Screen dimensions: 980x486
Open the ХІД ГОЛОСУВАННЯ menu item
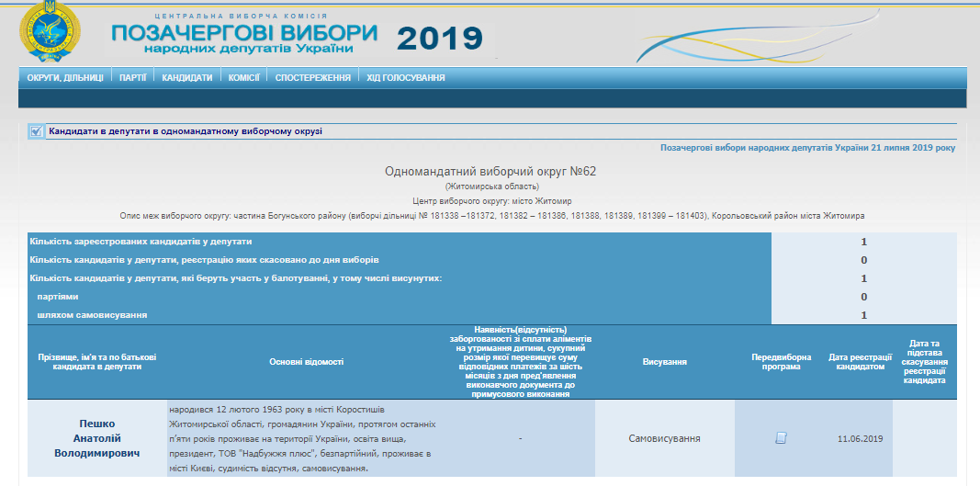pyautogui.click(x=406, y=78)
